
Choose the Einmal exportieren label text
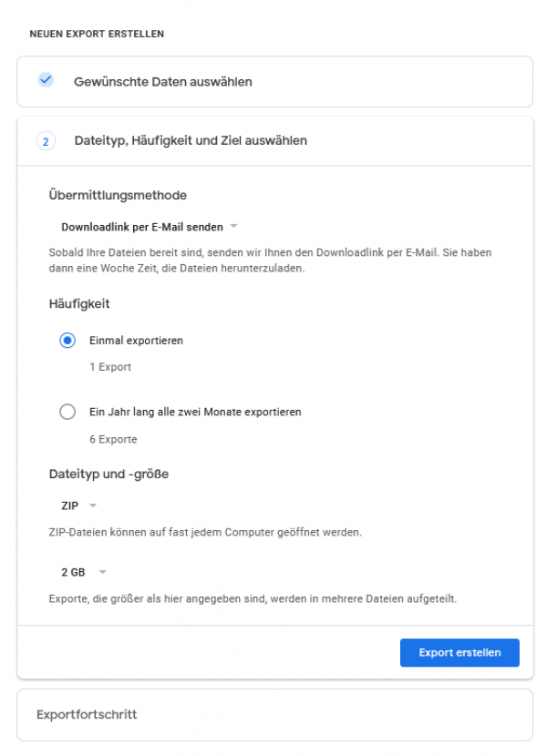click(136, 341)
